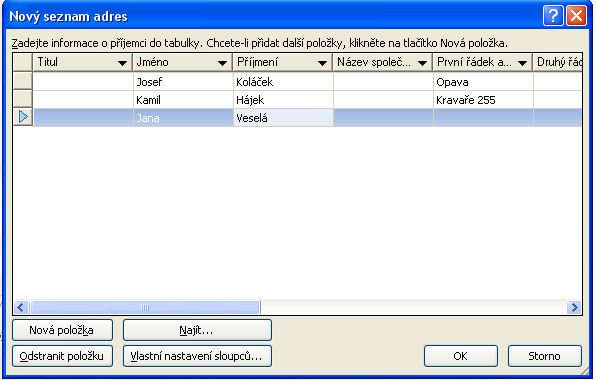The height and width of the screenshot is (380, 596).
Task: Click the Nová položka button
Action: click(62, 330)
